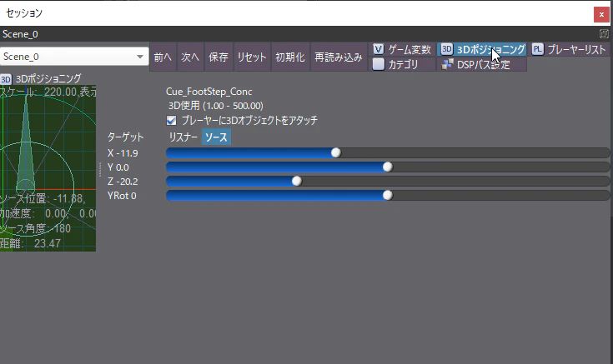Image resolution: width=613 pixels, height=364 pixels.
Task: Click the float panel icon on Scene_0 bar
Action: [x=604, y=34]
